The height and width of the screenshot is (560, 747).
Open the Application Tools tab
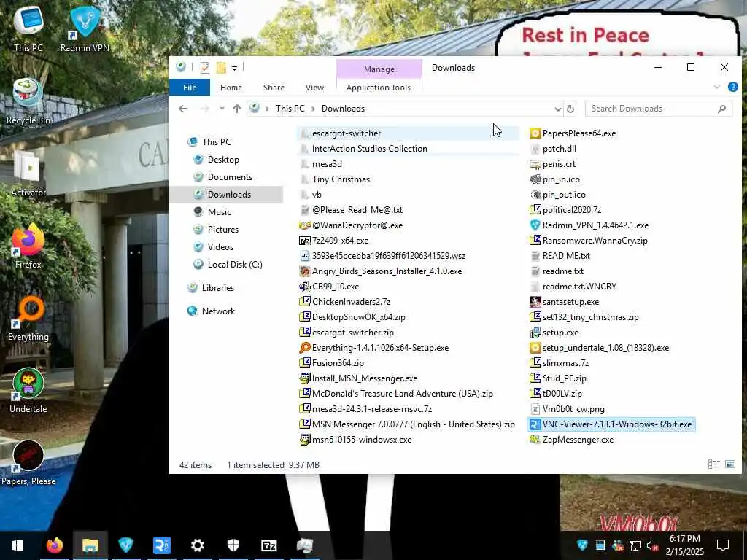tap(379, 87)
